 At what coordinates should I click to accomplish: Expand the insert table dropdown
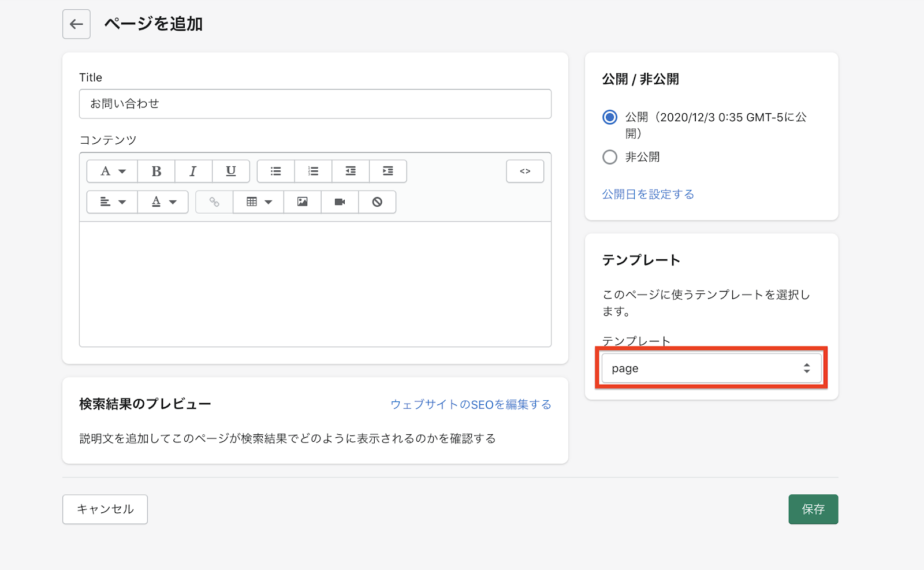pos(258,202)
